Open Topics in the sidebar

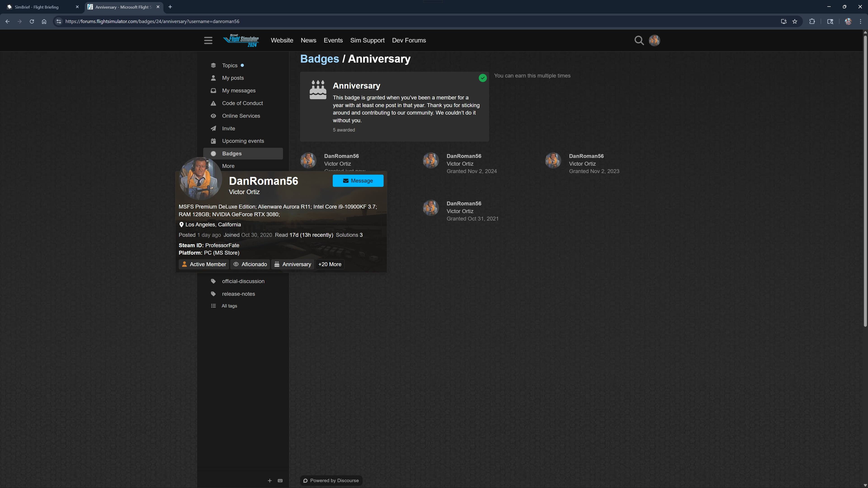229,65
